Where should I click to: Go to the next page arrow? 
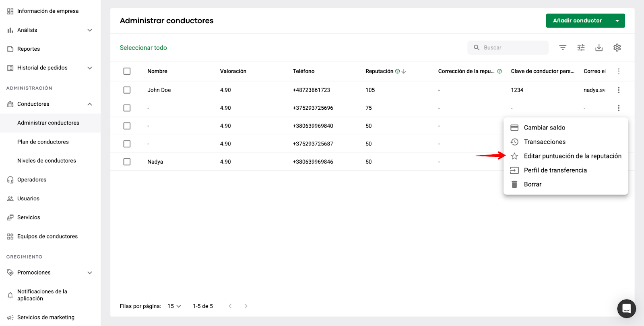click(x=246, y=306)
